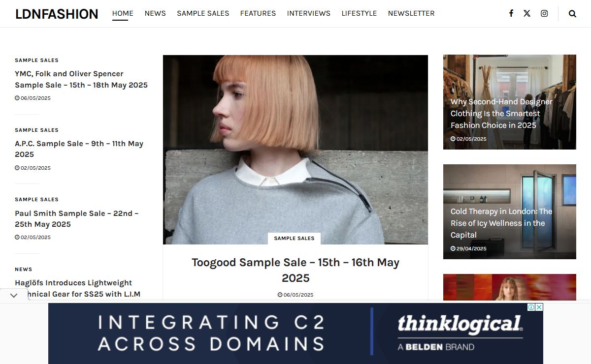591x364 pixels.
Task: Open the X (Twitter) social icon
Action: point(527,13)
